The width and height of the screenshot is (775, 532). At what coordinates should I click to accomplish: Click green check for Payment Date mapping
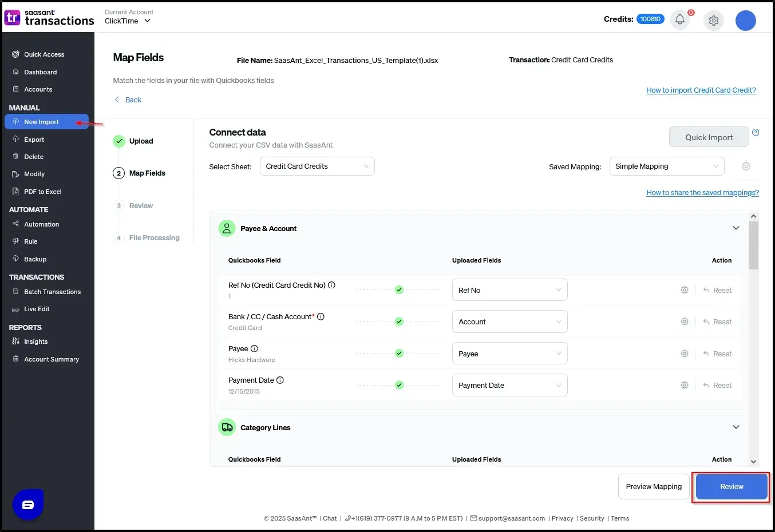[x=399, y=385]
